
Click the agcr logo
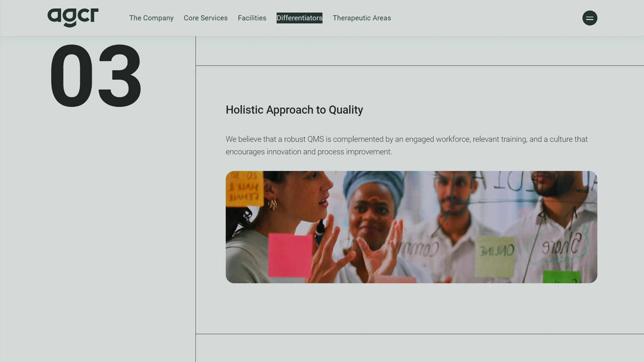pos(72,17)
